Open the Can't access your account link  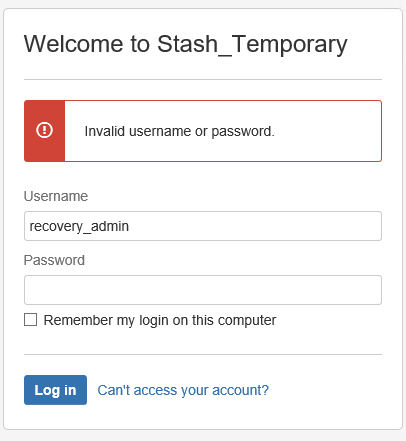tap(183, 390)
